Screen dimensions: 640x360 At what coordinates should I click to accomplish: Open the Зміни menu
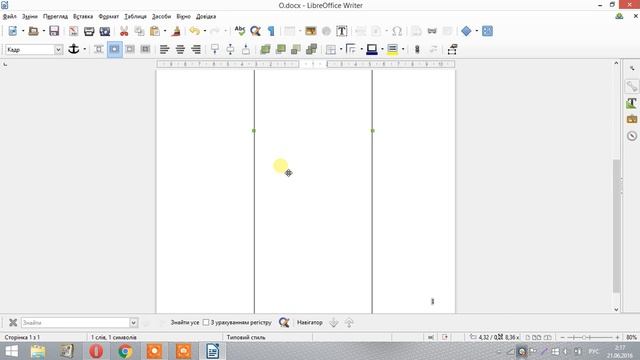coord(29,16)
